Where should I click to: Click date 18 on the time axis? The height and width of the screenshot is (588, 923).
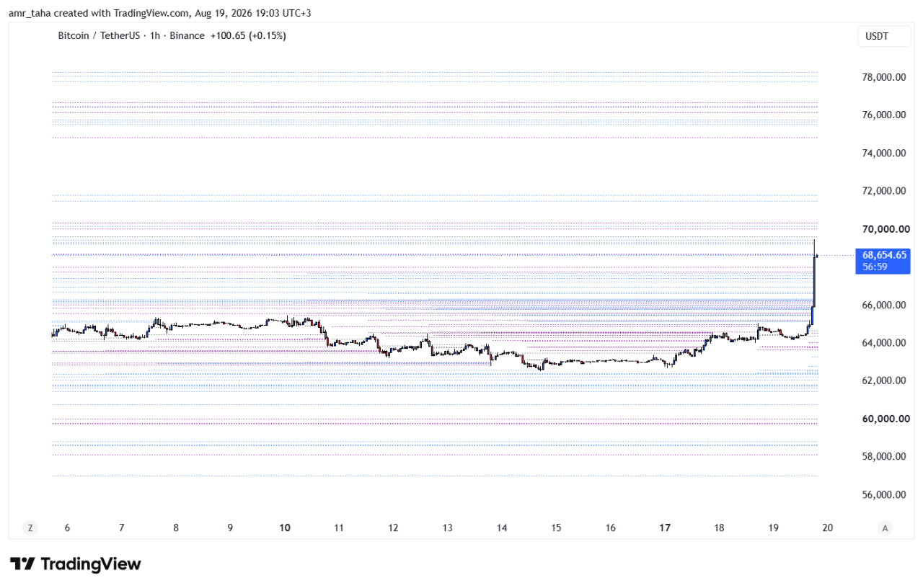point(720,528)
